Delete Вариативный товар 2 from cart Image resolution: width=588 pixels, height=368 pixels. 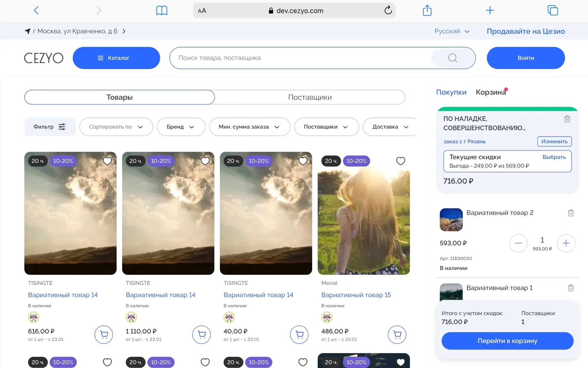[x=571, y=213]
